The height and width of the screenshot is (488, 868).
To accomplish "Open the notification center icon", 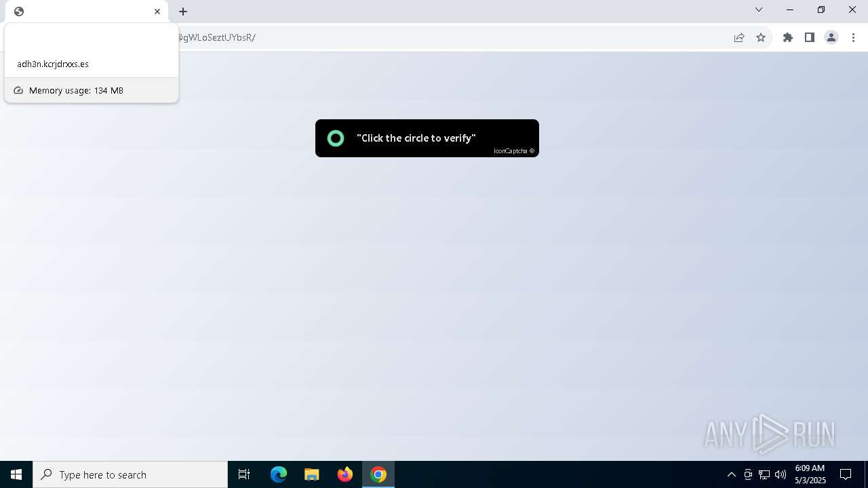I will (846, 474).
